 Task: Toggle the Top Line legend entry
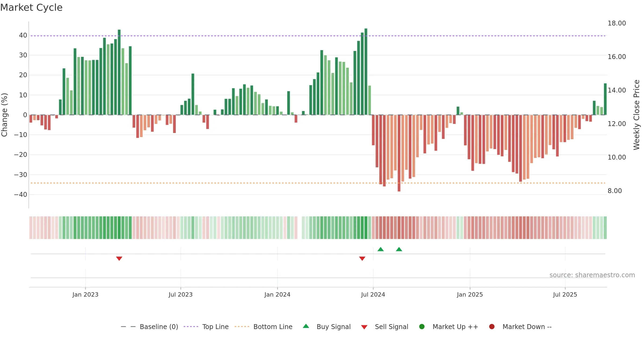pyautogui.click(x=206, y=327)
